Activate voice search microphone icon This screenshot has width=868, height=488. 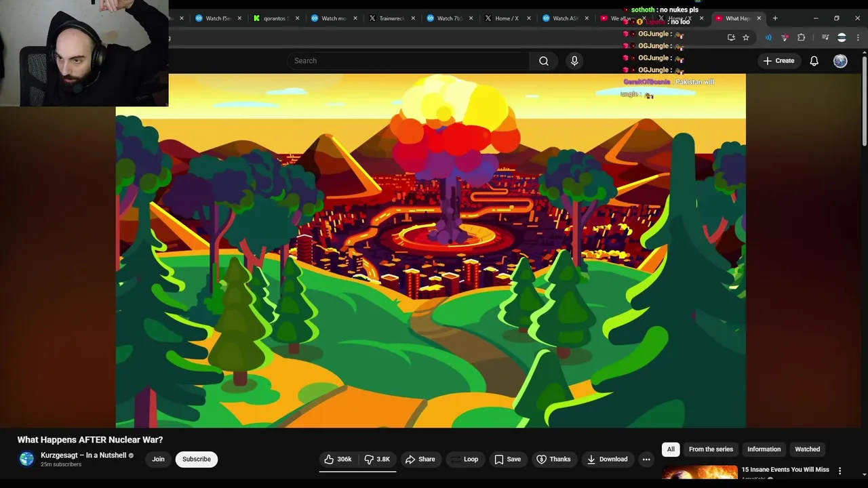tap(574, 61)
